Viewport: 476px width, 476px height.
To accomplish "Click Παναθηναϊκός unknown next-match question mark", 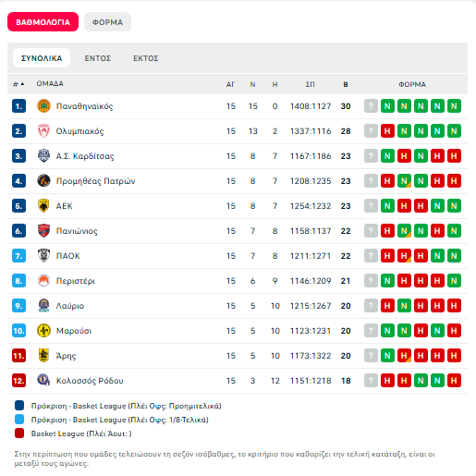I will pyautogui.click(x=371, y=106).
